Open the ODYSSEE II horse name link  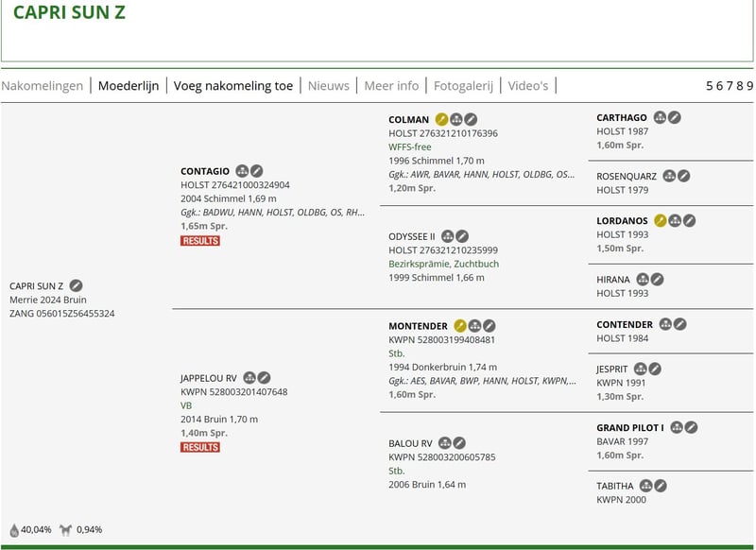pyautogui.click(x=412, y=236)
